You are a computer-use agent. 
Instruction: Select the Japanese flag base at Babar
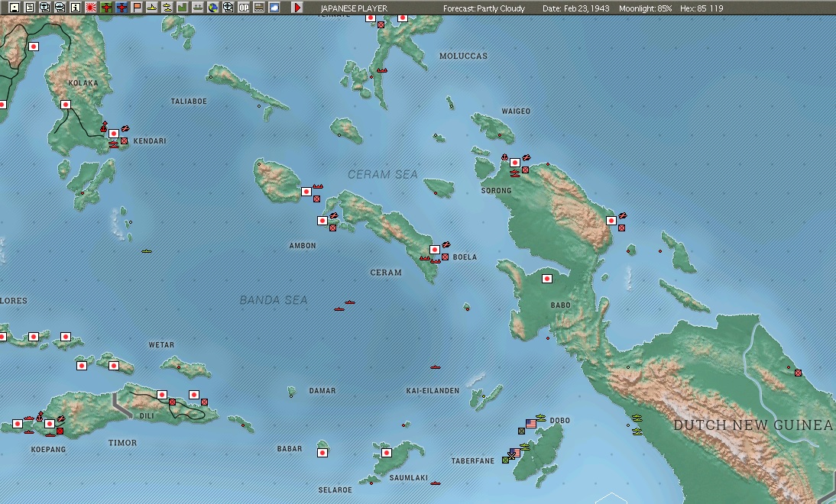[322, 453]
